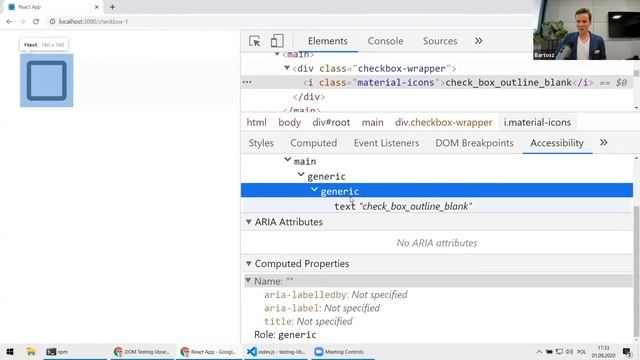This screenshot has width=640, height=360.
Task: Open the volume control in tray
Action: coord(569,351)
